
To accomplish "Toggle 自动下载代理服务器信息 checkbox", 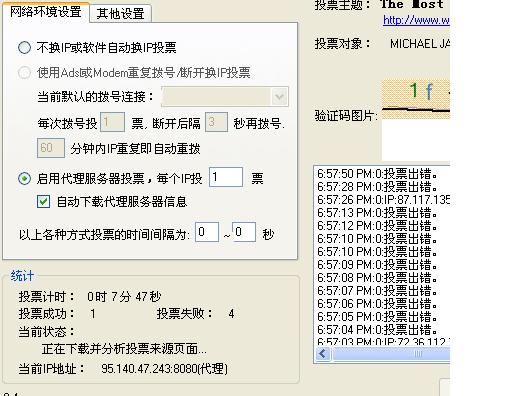I will 43,202.
